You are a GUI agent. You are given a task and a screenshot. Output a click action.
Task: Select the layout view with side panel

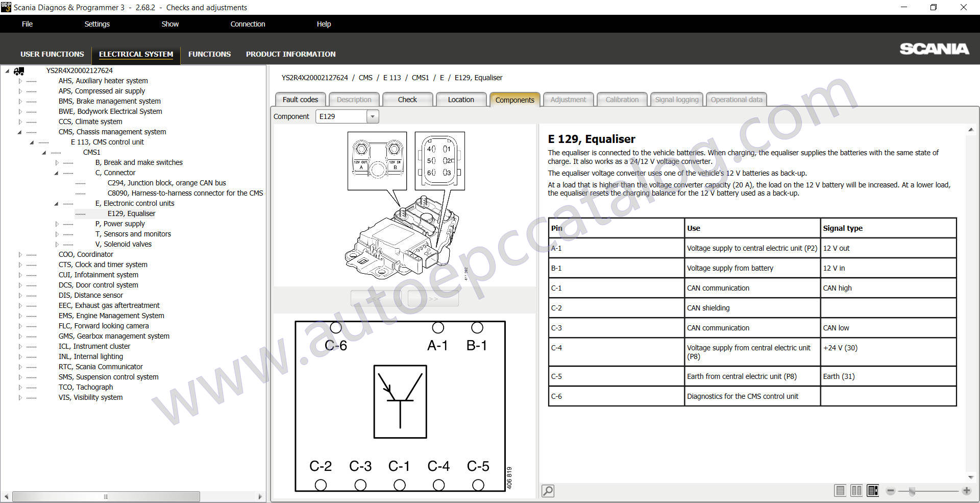[x=873, y=491]
